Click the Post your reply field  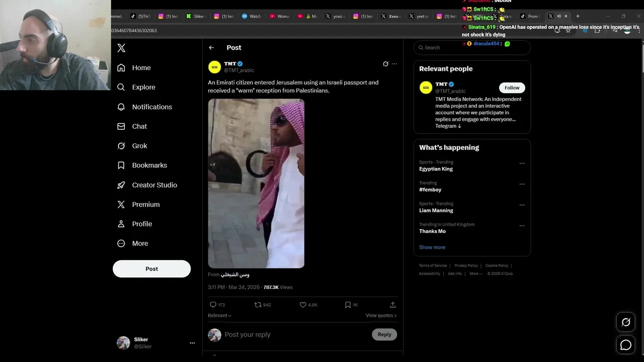[297, 334]
